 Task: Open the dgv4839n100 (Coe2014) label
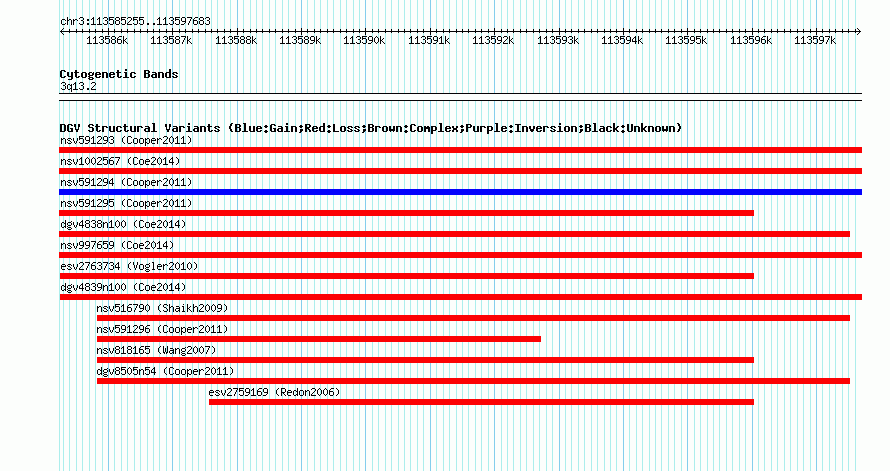123,287
